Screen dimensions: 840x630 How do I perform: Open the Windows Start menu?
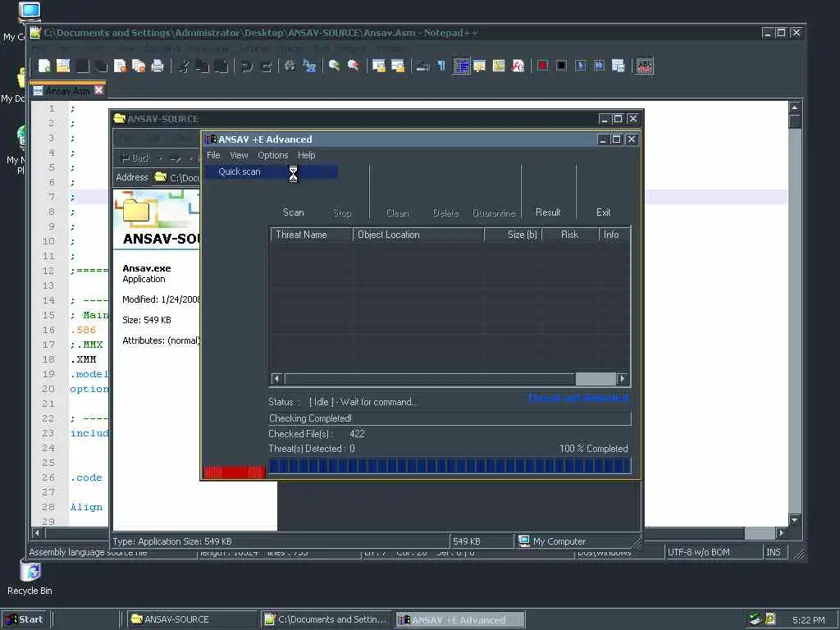pyautogui.click(x=24, y=619)
